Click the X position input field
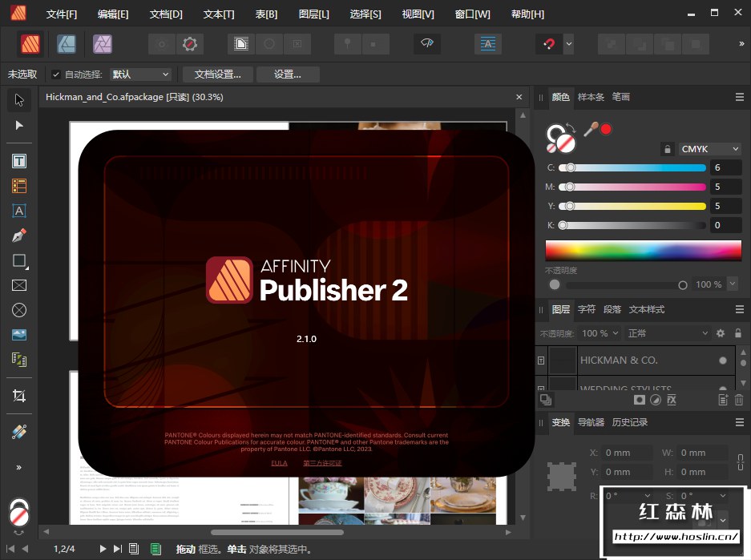751x560 pixels. tap(627, 453)
